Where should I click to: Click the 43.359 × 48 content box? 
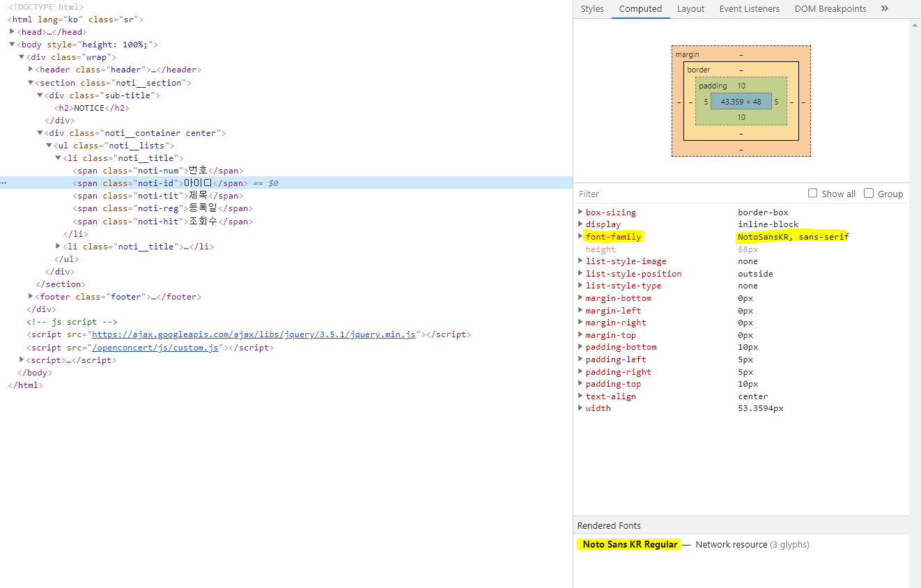[x=741, y=101]
